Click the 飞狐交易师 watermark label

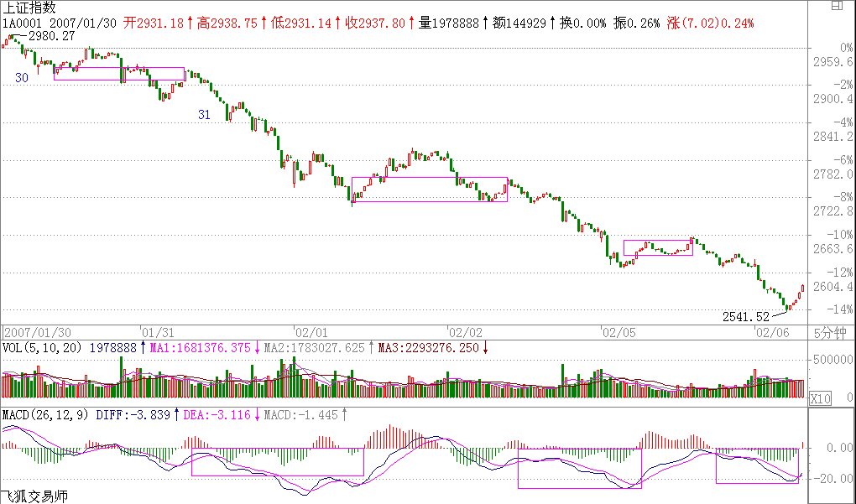pos(34,496)
